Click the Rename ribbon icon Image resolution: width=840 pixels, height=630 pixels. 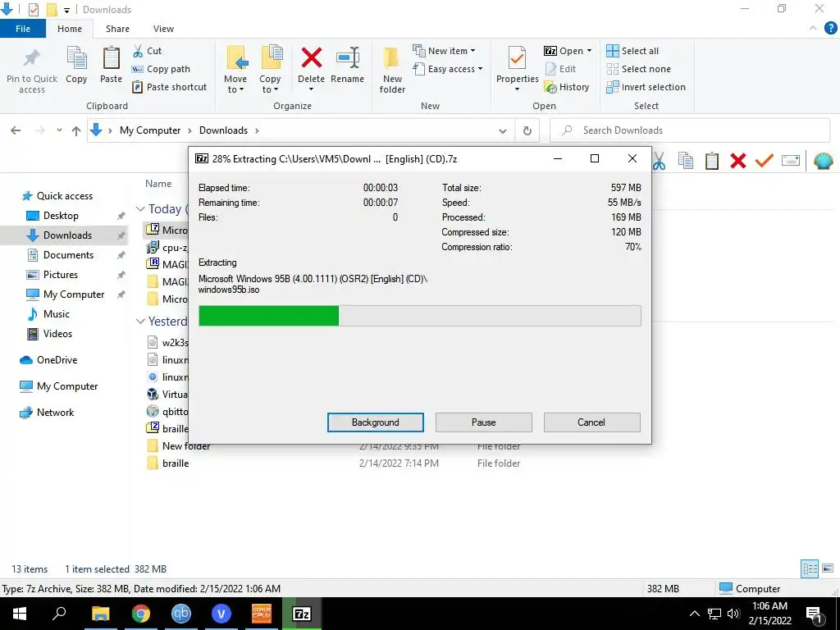point(347,58)
